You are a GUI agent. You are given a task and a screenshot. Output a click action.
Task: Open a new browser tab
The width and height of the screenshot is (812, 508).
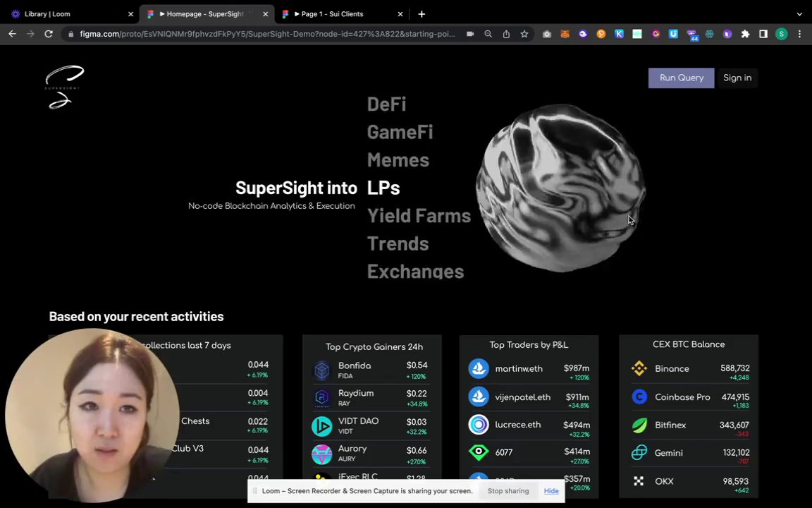[422, 14]
